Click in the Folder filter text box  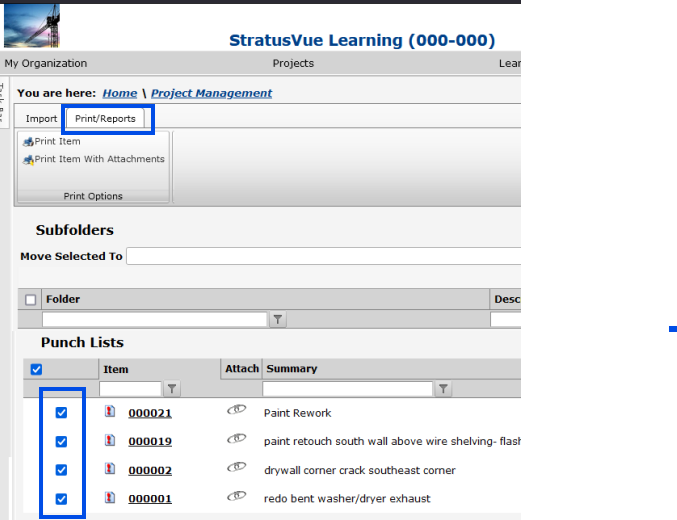(155, 319)
